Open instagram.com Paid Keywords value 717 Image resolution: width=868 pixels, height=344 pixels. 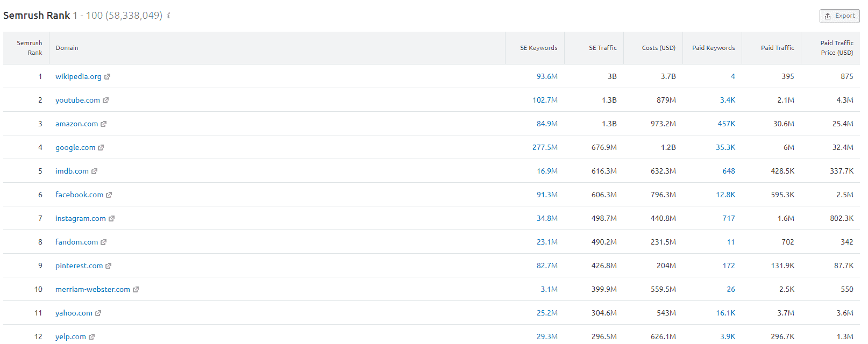(729, 218)
